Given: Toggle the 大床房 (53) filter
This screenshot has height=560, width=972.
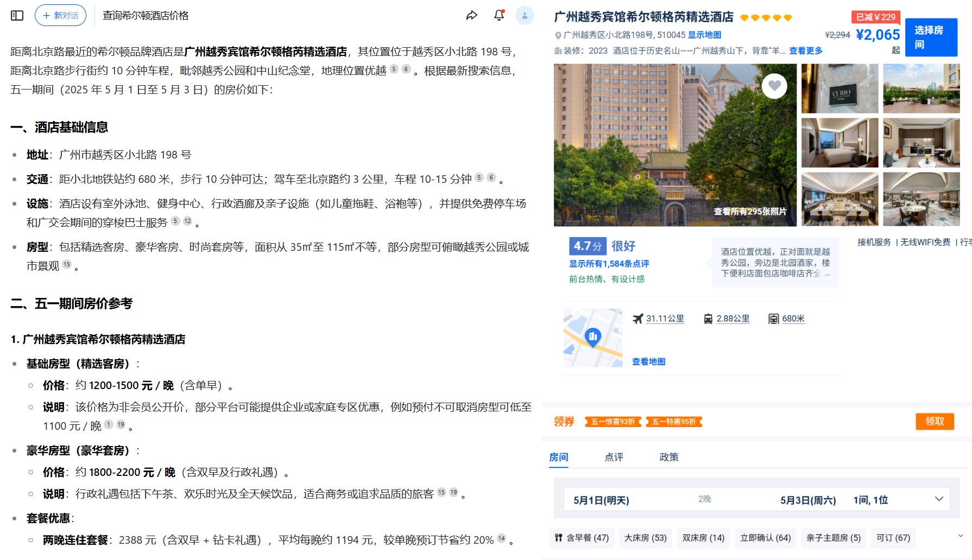Looking at the screenshot, I should click(x=645, y=538).
